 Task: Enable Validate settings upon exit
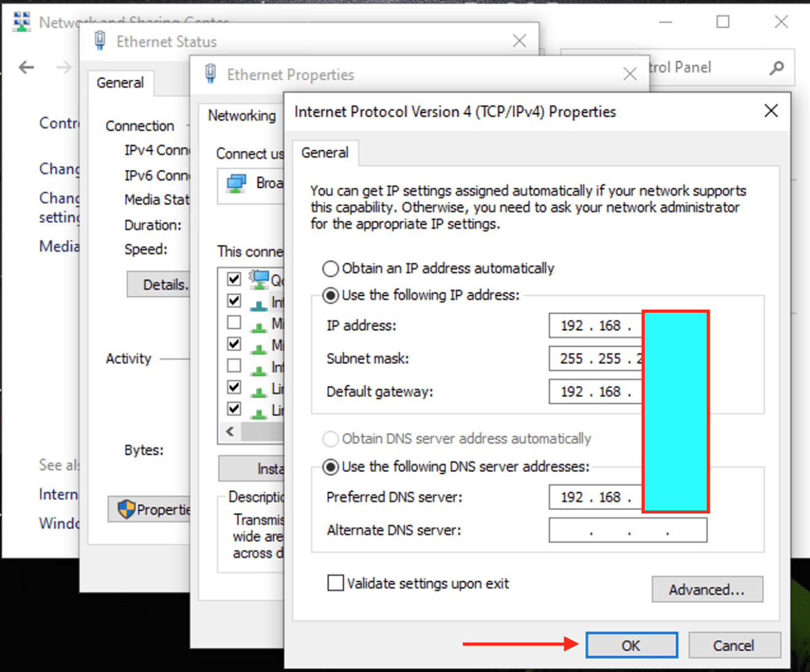point(336,583)
